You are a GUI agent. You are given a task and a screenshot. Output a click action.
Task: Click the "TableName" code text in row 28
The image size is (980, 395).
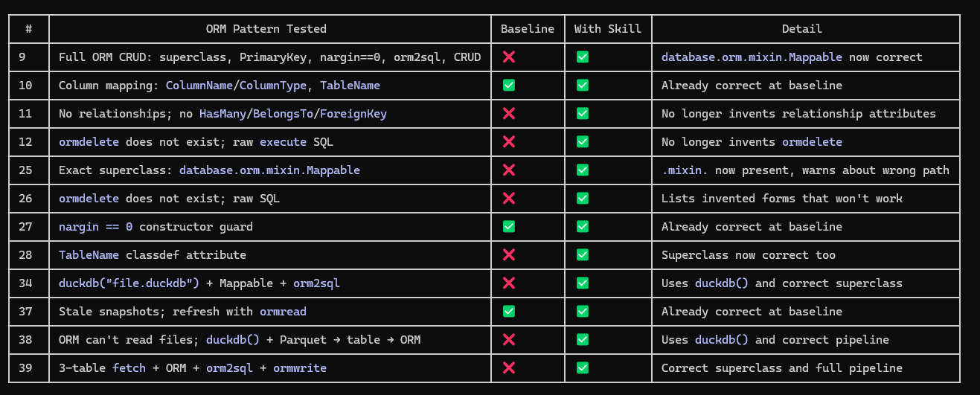[x=89, y=254]
